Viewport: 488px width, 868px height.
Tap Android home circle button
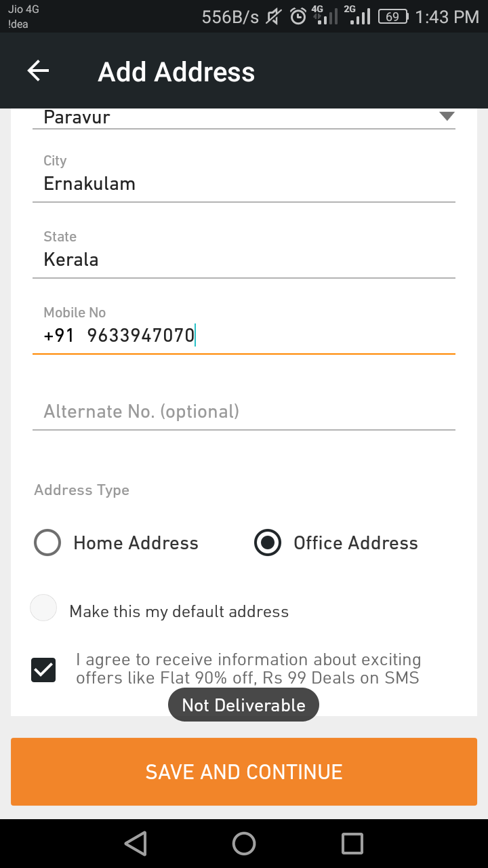(244, 844)
